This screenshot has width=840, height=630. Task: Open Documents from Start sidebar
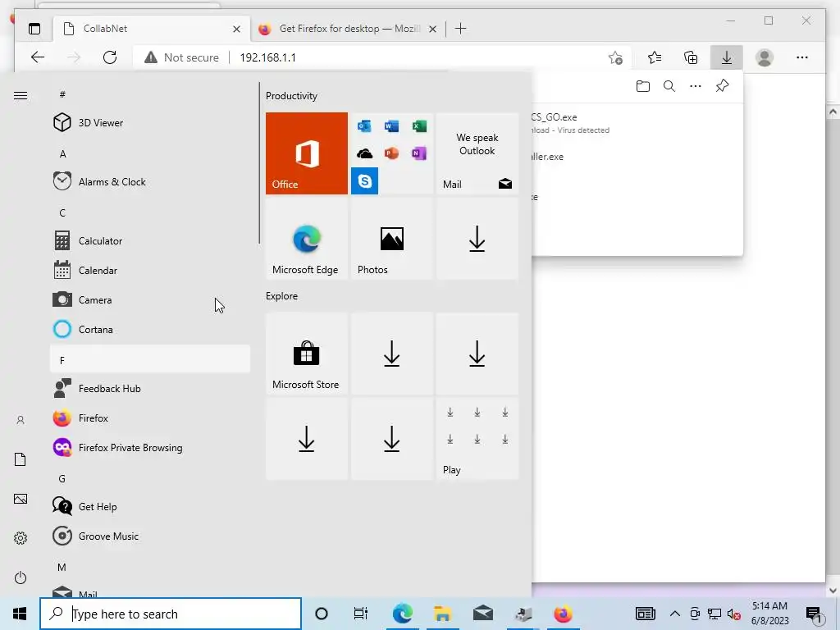coord(21,459)
